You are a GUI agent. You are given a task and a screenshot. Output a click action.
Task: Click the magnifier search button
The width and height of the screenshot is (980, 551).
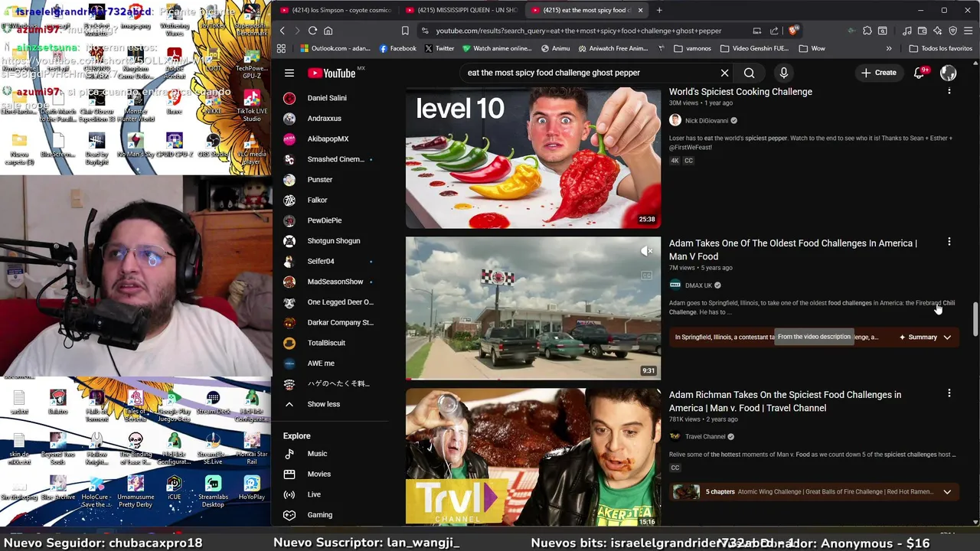(749, 73)
